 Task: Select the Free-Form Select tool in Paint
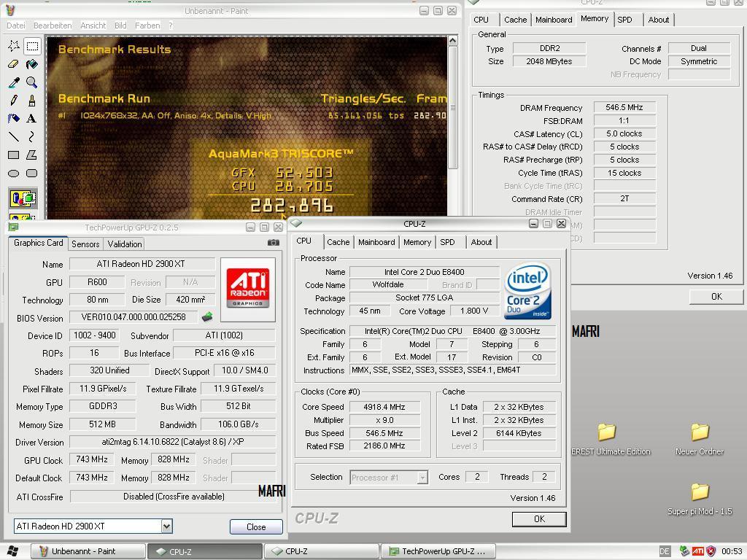tap(14, 46)
